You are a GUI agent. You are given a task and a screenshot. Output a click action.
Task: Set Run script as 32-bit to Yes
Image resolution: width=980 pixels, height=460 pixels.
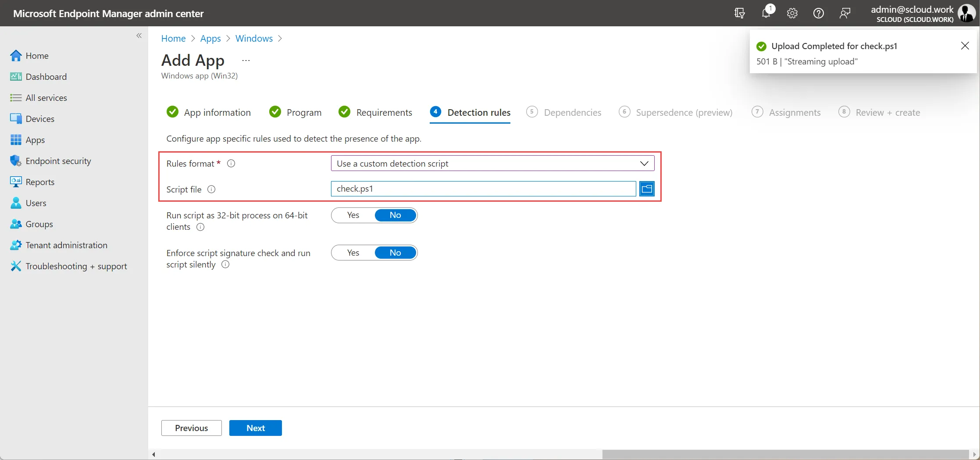tap(353, 215)
